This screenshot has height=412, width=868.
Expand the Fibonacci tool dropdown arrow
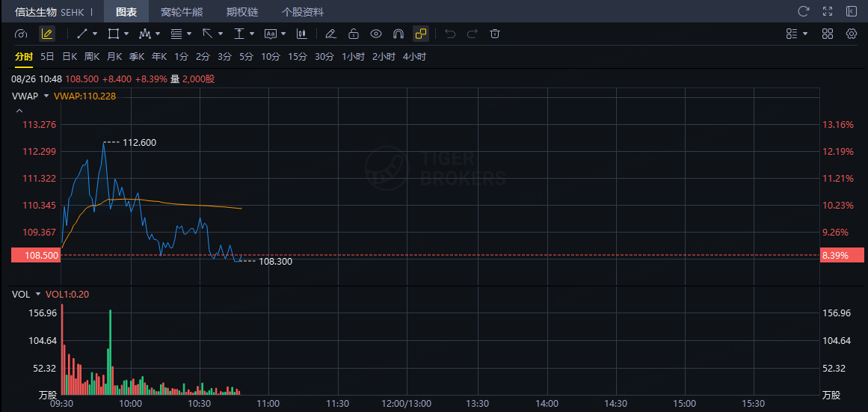[189, 34]
